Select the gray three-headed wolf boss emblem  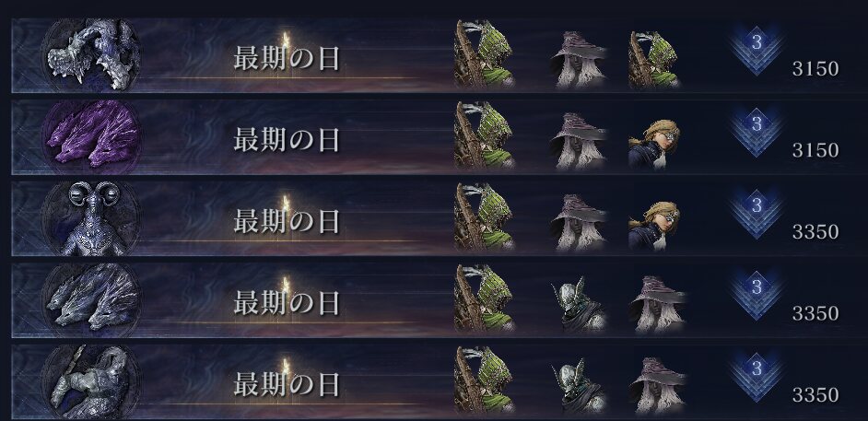pyautogui.click(x=91, y=299)
